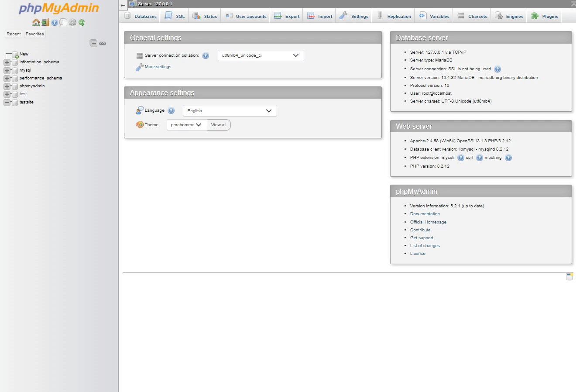Screen dimensions: 576x392
Task: Click the text User: root@localhost
Action: (x=431, y=93)
